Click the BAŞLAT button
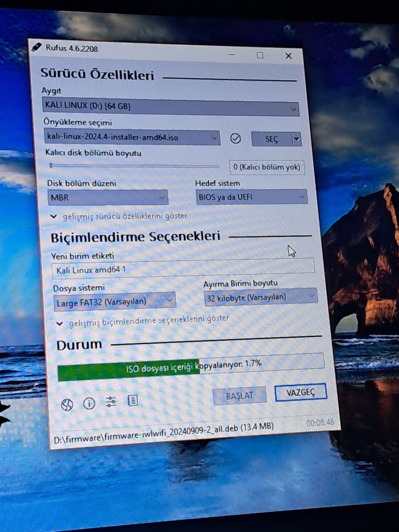 pyautogui.click(x=239, y=396)
